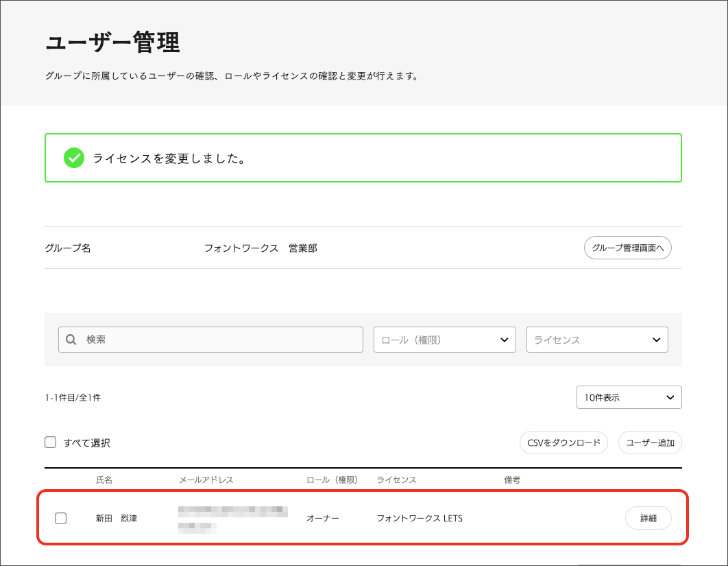The width and height of the screenshot is (728, 566).
Task: Select the ロール（権限） table column header
Action: [x=332, y=480]
